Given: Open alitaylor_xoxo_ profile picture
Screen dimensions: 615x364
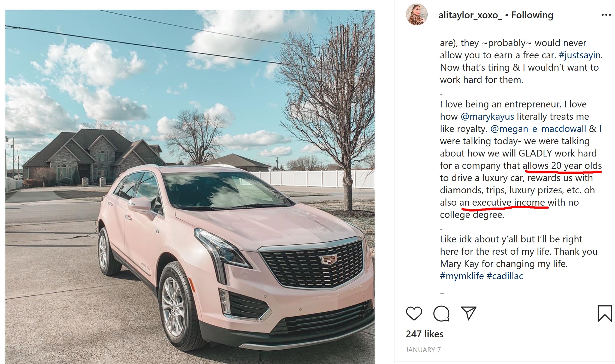Looking at the screenshot, I should click(417, 14).
